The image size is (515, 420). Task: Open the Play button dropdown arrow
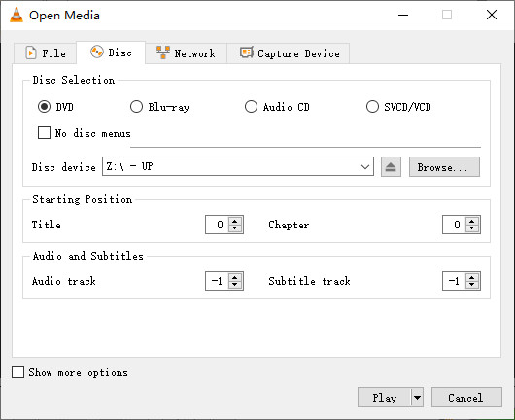[417, 398]
